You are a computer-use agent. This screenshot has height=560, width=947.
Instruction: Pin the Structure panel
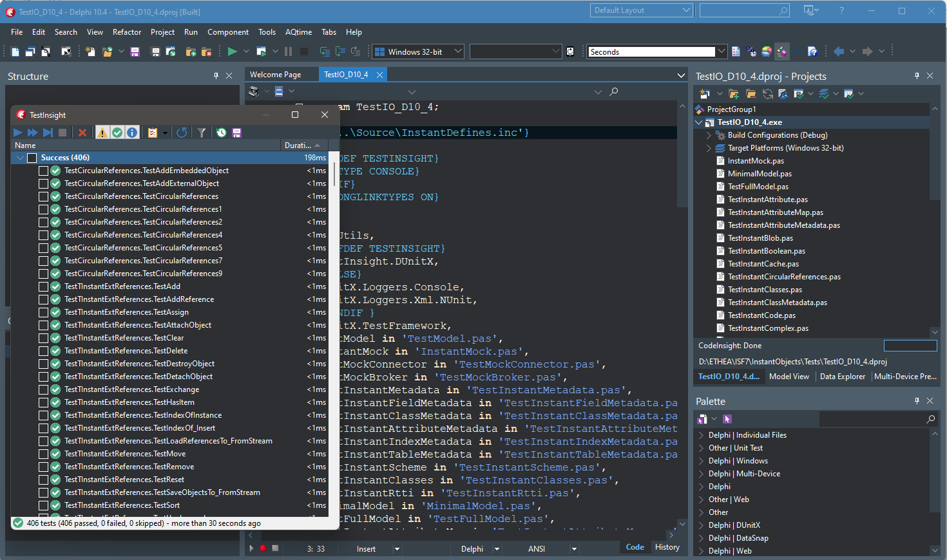coord(216,76)
